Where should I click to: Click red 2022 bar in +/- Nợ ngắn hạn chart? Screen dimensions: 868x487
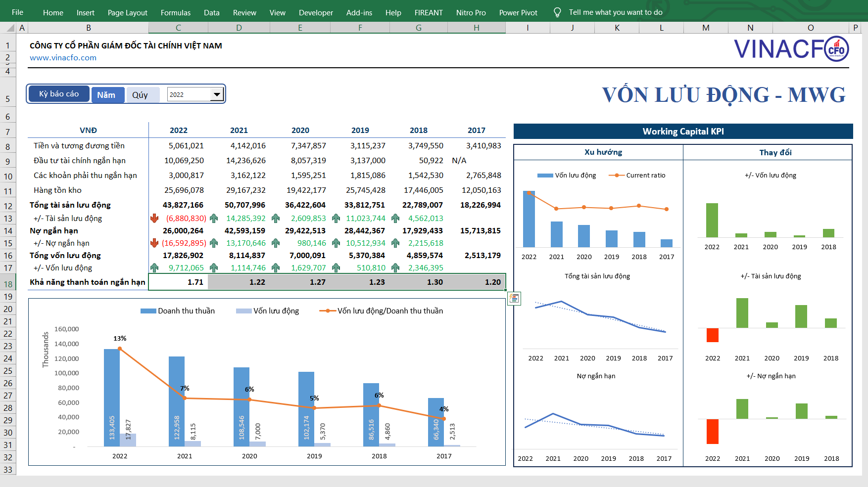click(712, 431)
